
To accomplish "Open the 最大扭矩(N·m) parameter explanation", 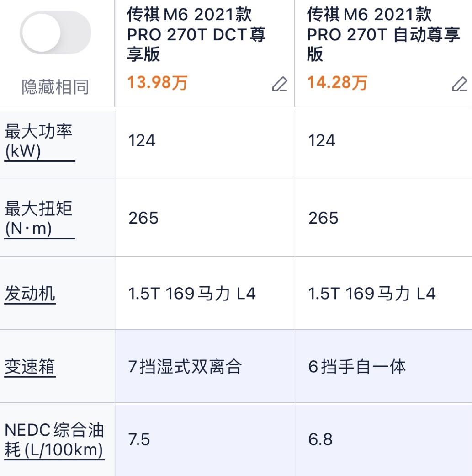I will click(x=39, y=219).
